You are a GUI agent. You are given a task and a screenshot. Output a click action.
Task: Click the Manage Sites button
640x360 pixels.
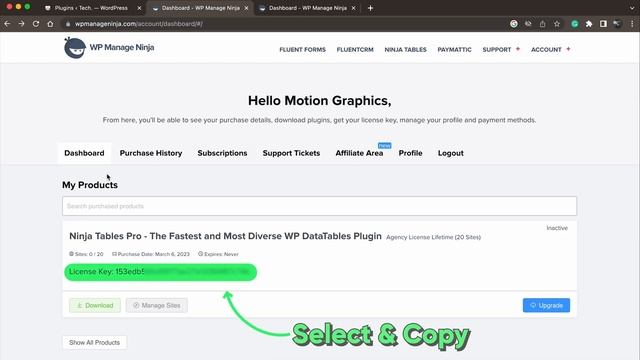coord(157,305)
